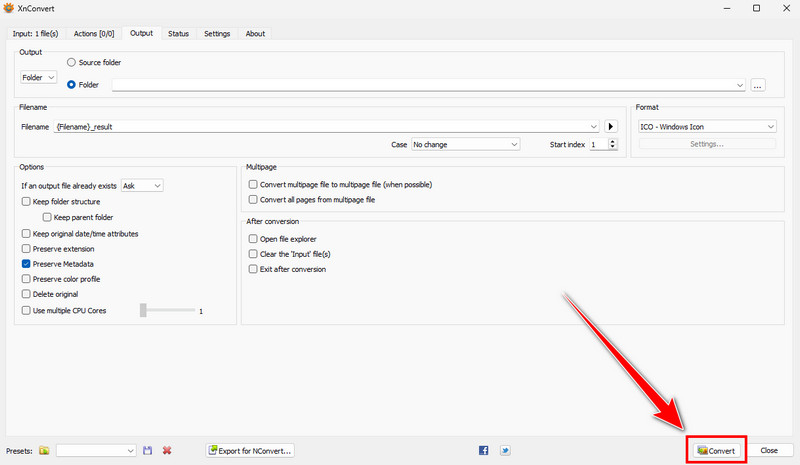Enable Keep folder structure checkbox
This screenshot has width=800, height=465.
pyautogui.click(x=26, y=202)
